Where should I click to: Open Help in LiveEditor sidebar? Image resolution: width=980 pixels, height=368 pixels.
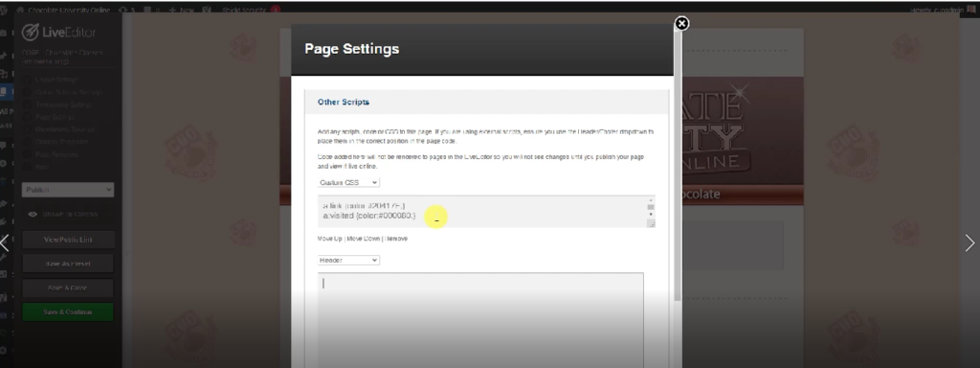click(x=41, y=167)
